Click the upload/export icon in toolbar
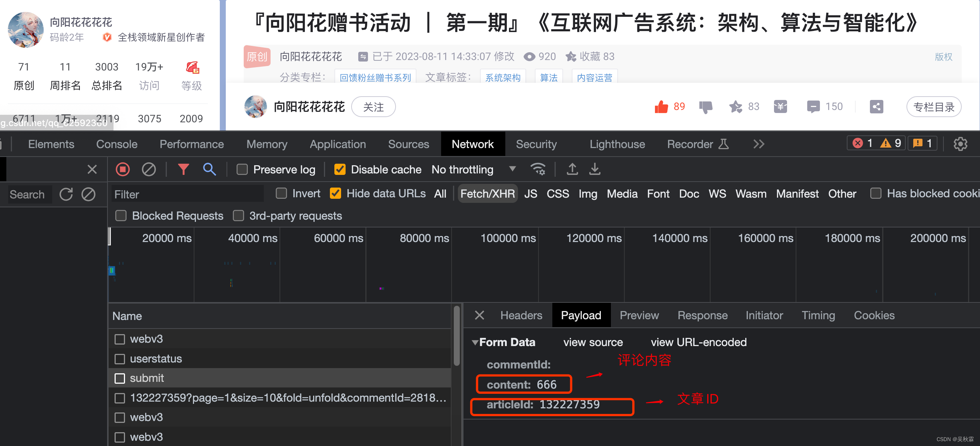980x446 pixels. click(572, 170)
